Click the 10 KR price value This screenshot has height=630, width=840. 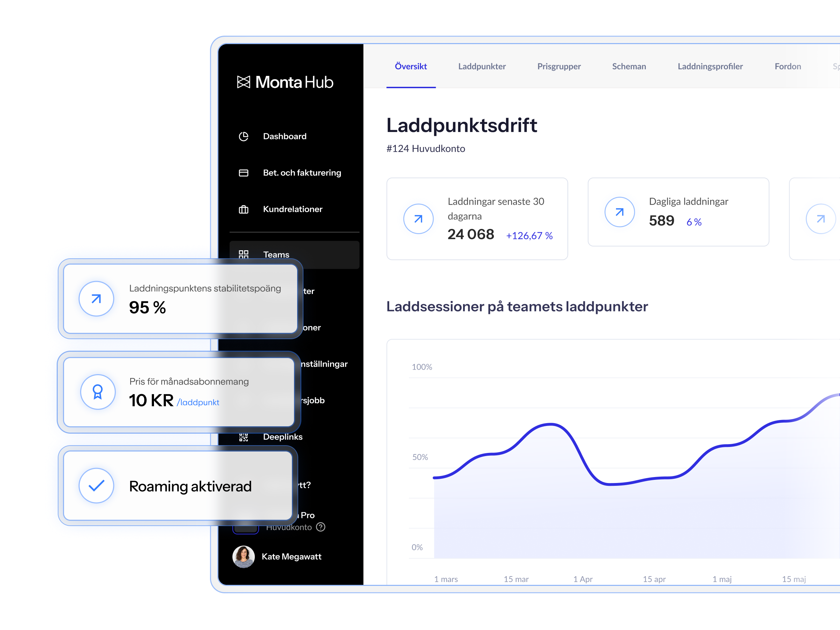pos(151,401)
